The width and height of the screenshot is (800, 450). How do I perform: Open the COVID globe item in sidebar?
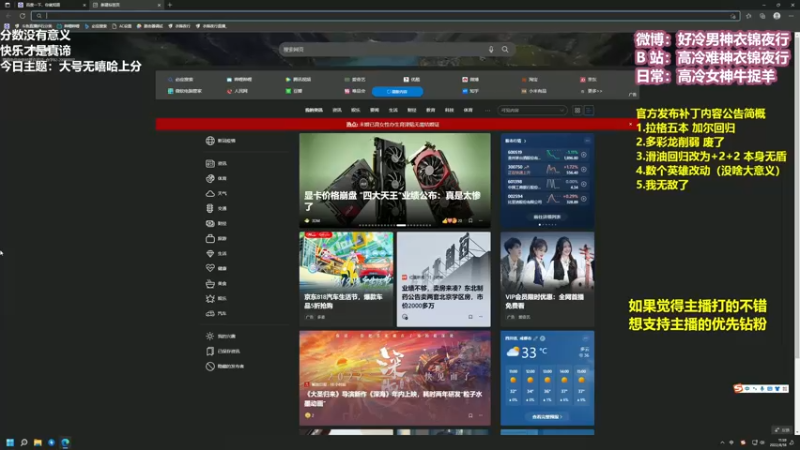[x=220, y=141]
